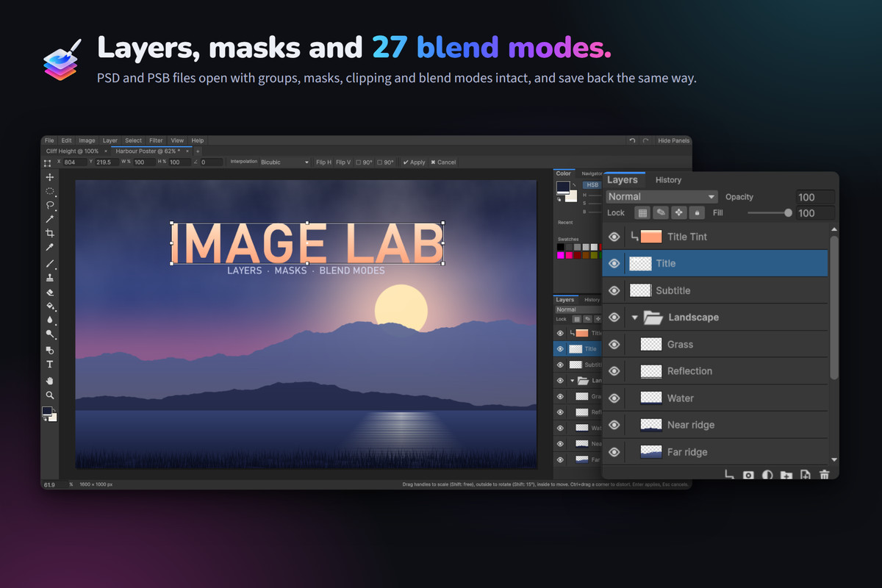Image resolution: width=882 pixels, height=588 pixels.
Task: Hide Title Tint layer in enlarged Layers panel
Action: [614, 237]
